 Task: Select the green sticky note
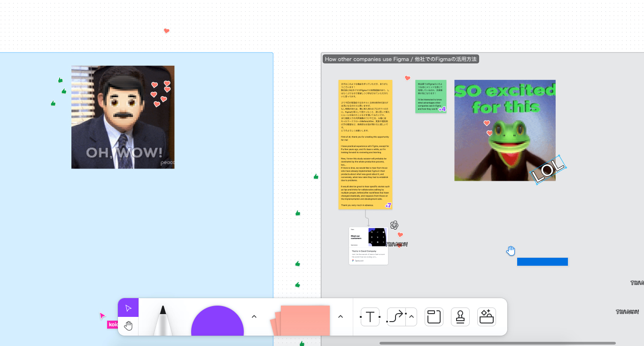pyautogui.click(x=431, y=96)
